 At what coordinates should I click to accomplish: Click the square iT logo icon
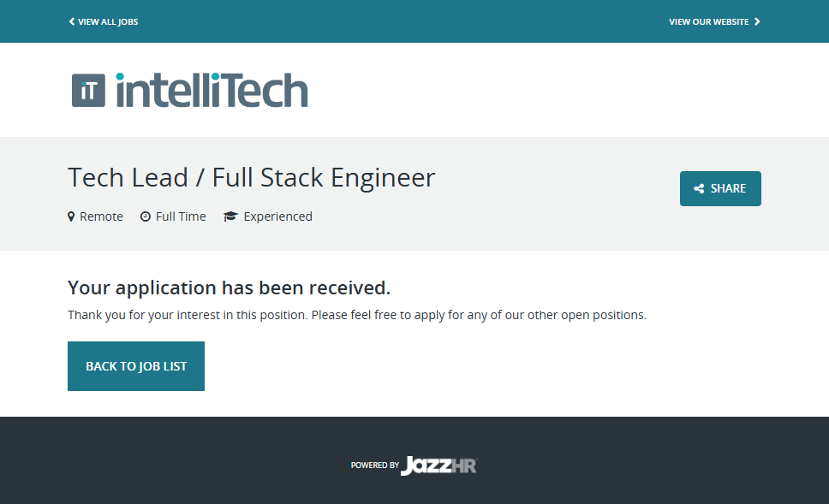click(88, 90)
